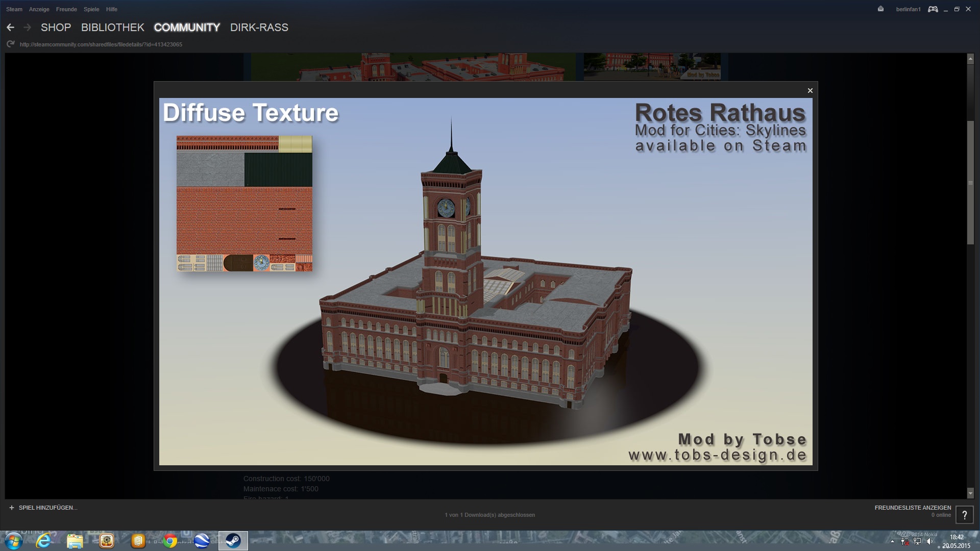This screenshot has height=551, width=980.
Task: Show hidden system tray icons
Action: pyautogui.click(x=892, y=541)
